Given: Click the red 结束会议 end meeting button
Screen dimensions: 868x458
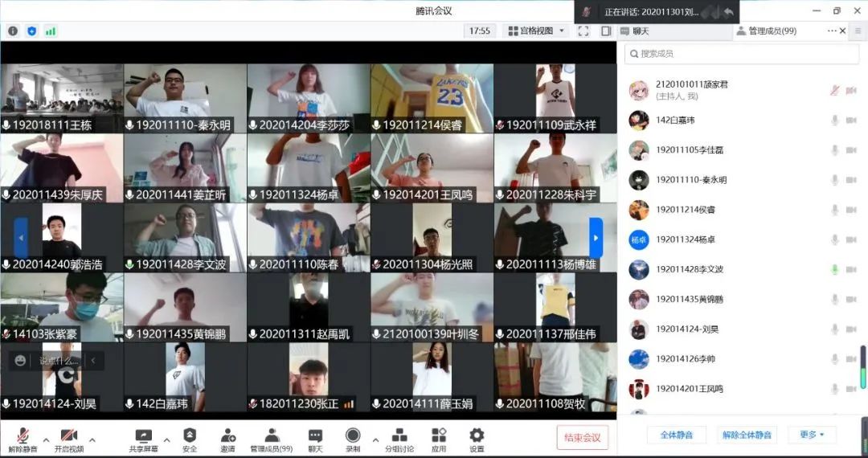Looking at the screenshot, I should (x=582, y=437).
